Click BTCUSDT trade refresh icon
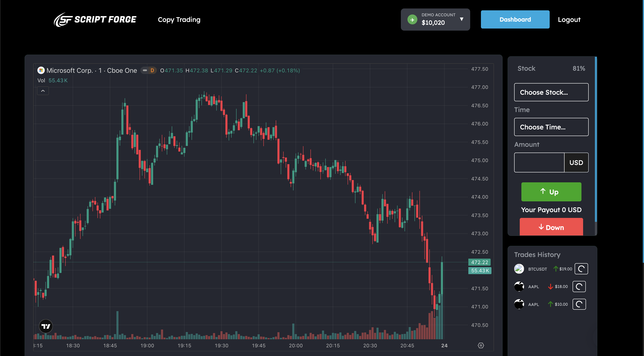This screenshot has height=356, width=644. tap(581, 269)
